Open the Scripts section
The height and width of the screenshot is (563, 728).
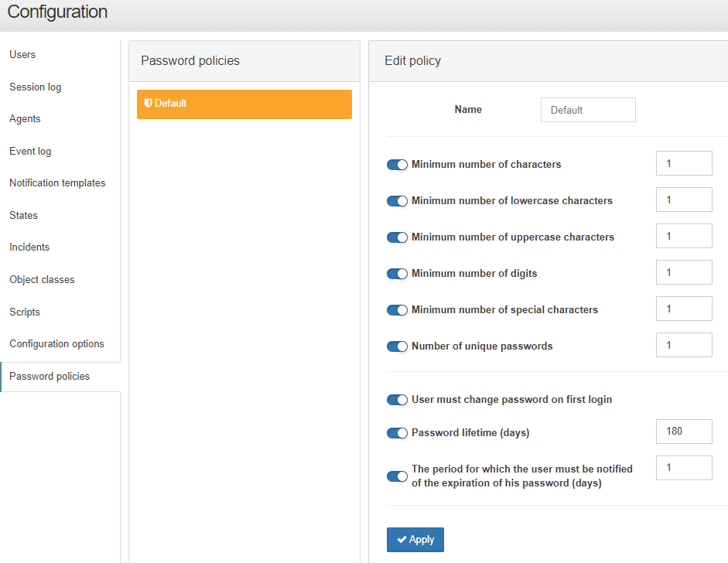pos(25,312)
